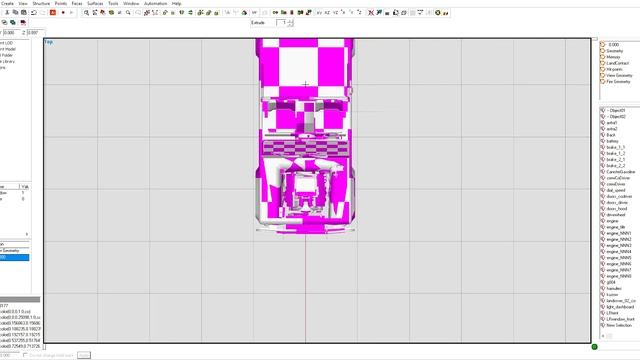Select the light_dashboard named selection

coord(620,307)
